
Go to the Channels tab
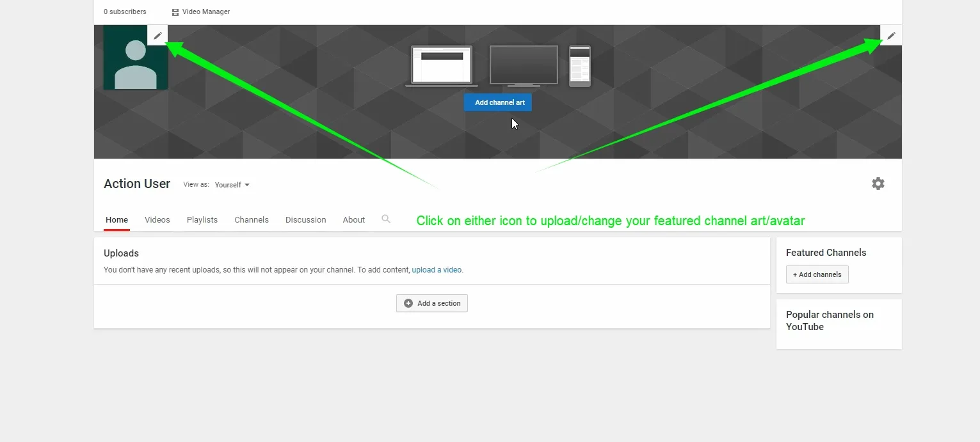point(252,219)
